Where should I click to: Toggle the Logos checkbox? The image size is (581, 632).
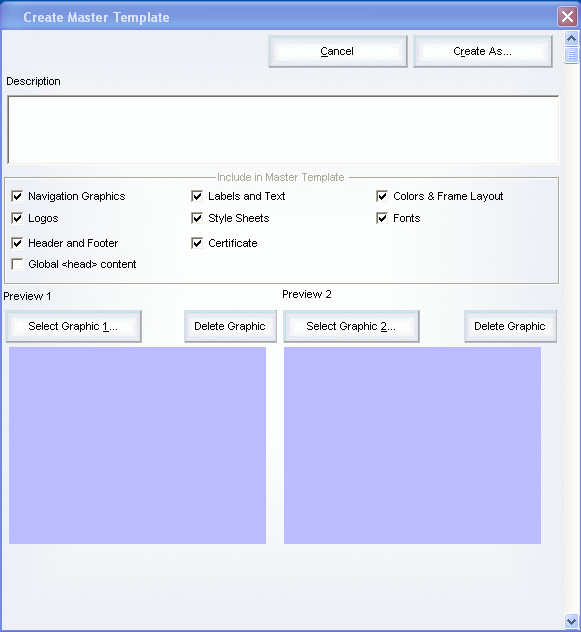pyautogui.click(x=17, y=218)
